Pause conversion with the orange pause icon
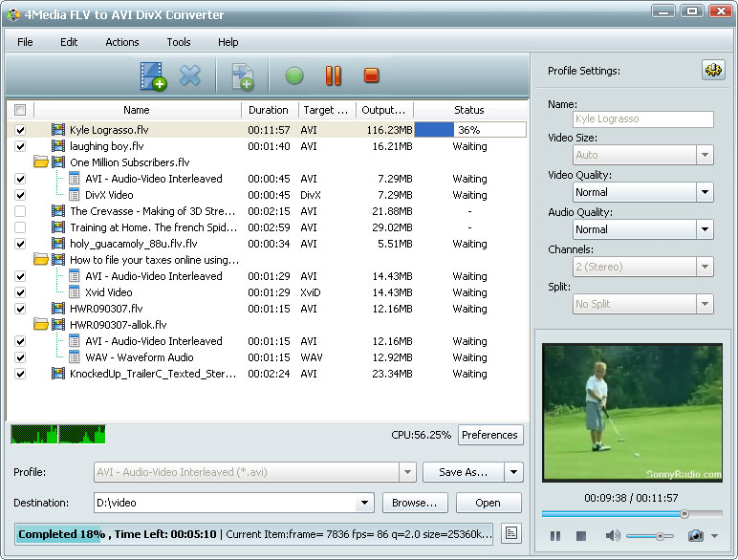The image size is (738, 560). (334, 75)
